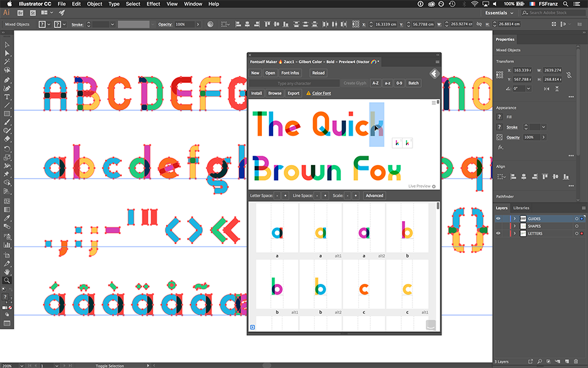Select the Paintbrush tool
The height and width of the screenshot is (368, 588).
pos(7,122)
